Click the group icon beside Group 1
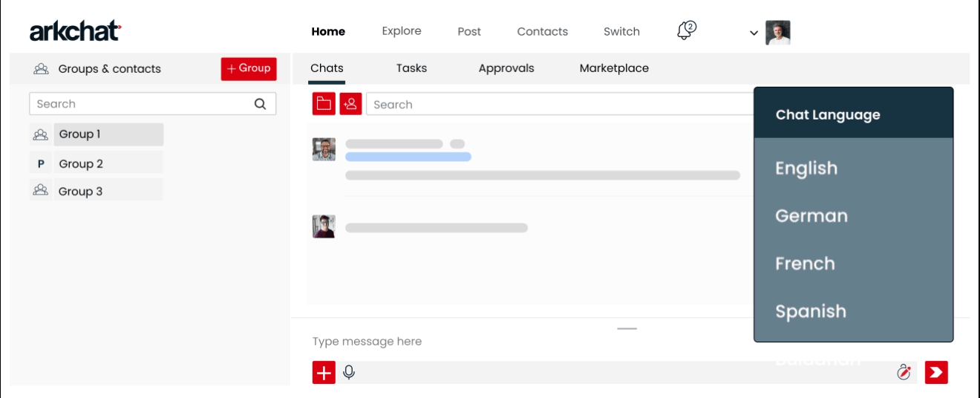The height and width of the screenshot is (398, 980). point(41,134)
